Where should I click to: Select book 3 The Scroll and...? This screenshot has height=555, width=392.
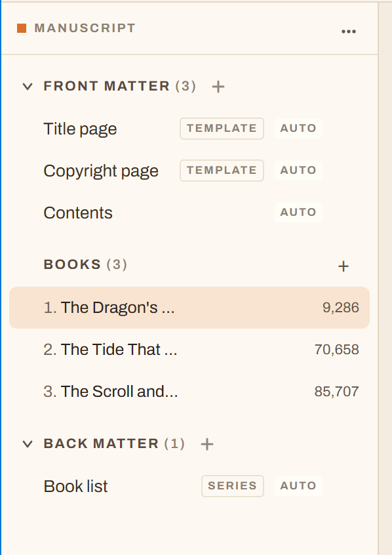point(189,392)
